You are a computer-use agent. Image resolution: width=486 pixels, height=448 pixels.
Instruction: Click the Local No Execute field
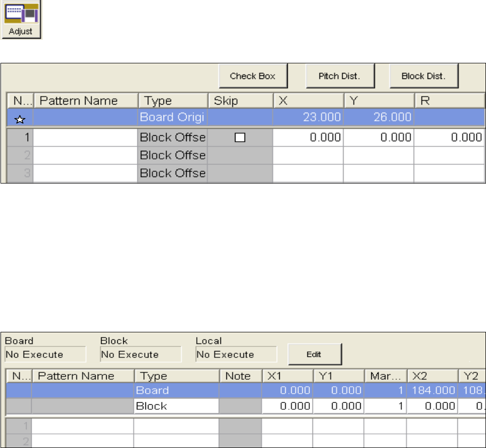click(236, 354)
